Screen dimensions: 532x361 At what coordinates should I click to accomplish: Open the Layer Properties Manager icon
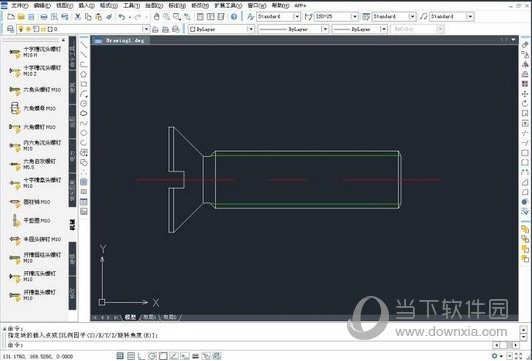click(11, 29)
